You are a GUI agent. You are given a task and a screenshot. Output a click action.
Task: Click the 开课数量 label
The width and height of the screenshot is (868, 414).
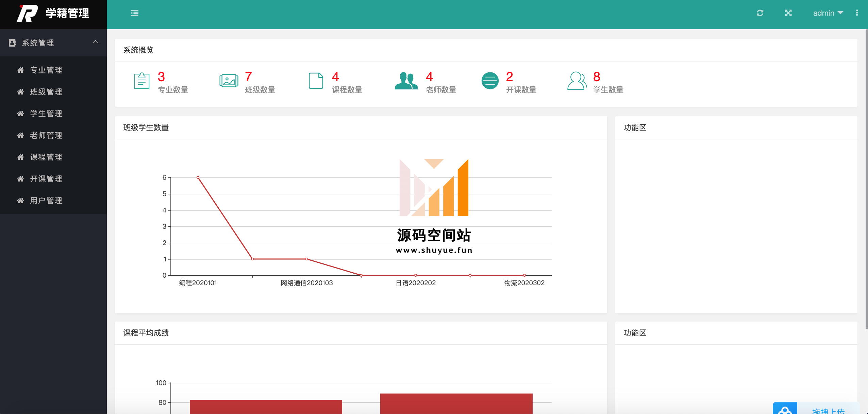[x=521, y=90]
